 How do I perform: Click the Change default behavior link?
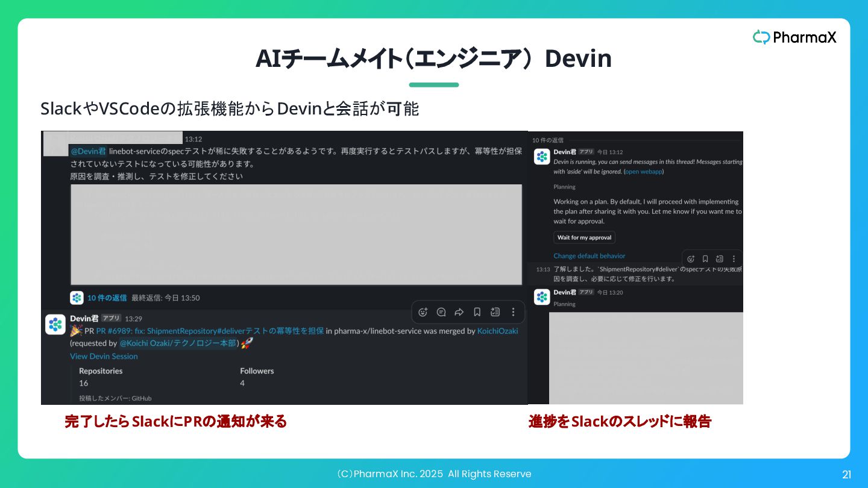(589, 256)
